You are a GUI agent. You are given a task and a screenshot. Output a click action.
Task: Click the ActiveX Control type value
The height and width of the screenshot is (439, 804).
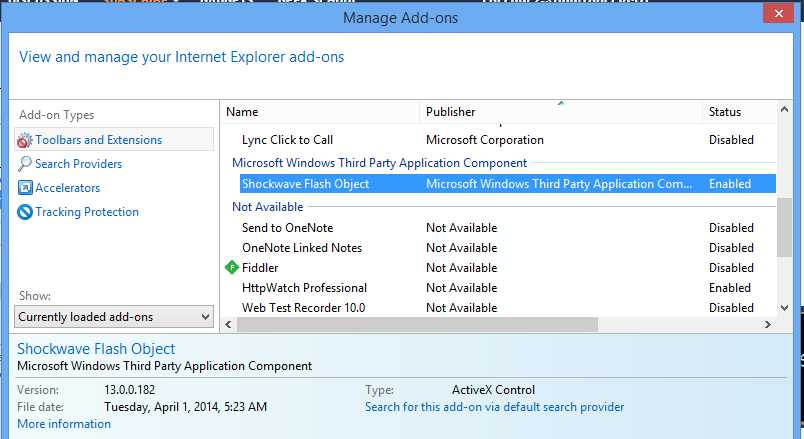pos(493,390)
